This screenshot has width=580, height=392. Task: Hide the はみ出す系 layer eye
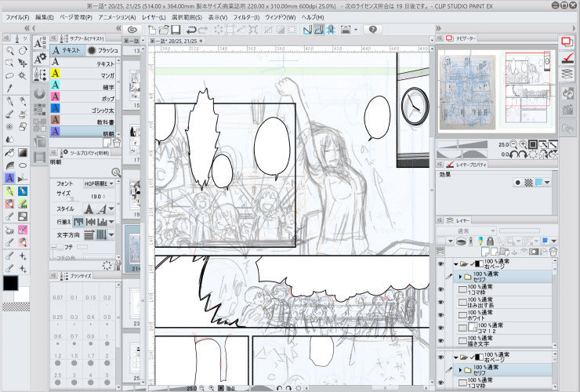(x=440, y=303)
